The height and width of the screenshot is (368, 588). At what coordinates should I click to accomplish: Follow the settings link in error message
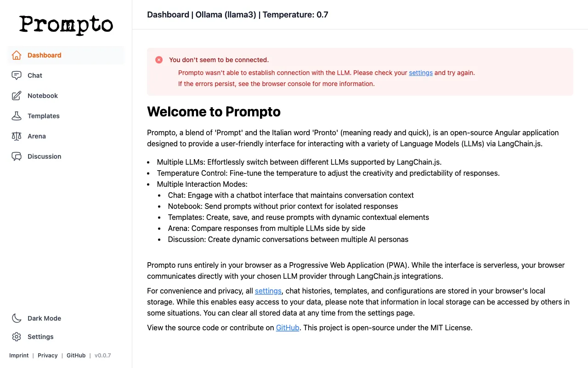[421, 73]
